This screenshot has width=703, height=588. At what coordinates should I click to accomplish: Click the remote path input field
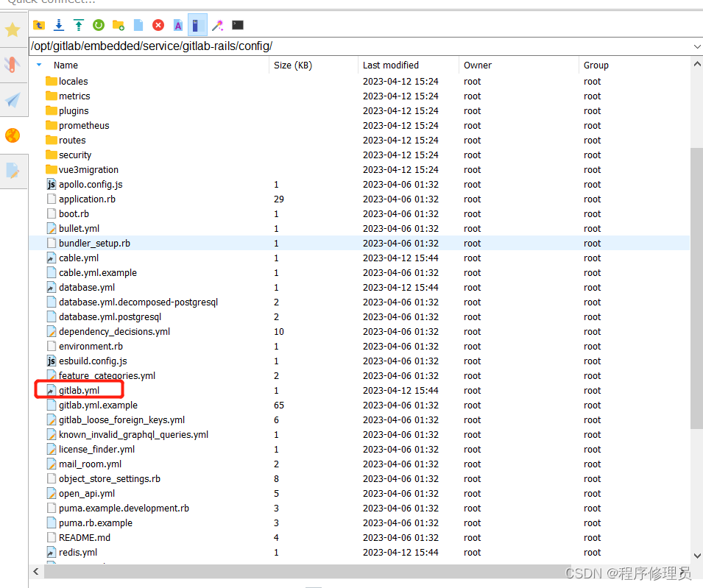coord(358,46)
